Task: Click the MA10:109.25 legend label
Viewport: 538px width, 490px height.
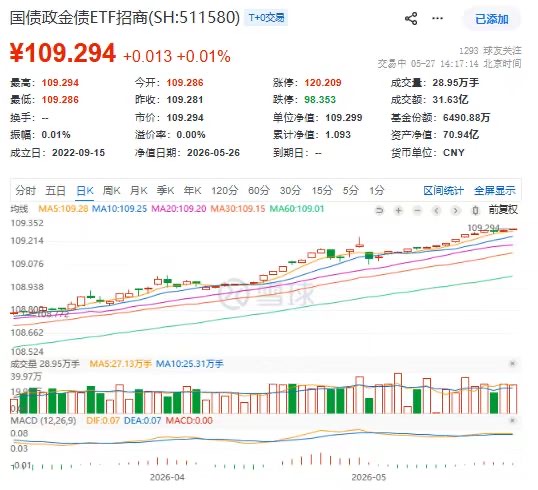Action: tap(119, 209)
